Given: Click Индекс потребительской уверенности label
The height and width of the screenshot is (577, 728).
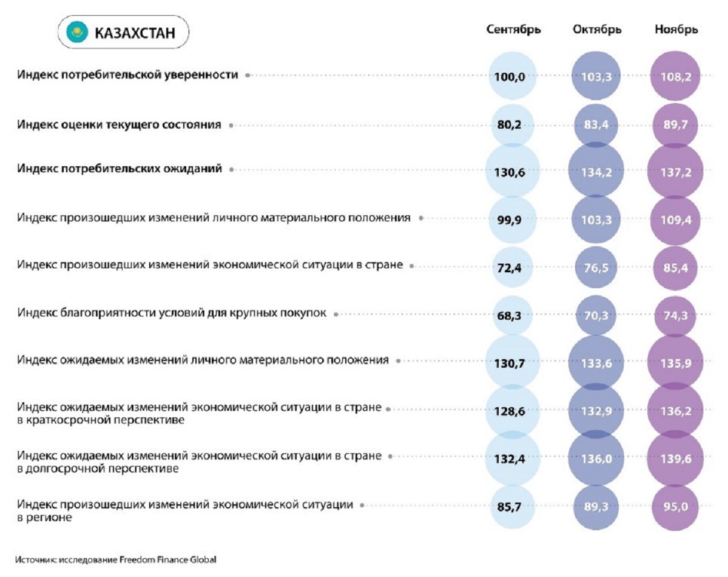Looking at the screenshot, I should point(128,75).
